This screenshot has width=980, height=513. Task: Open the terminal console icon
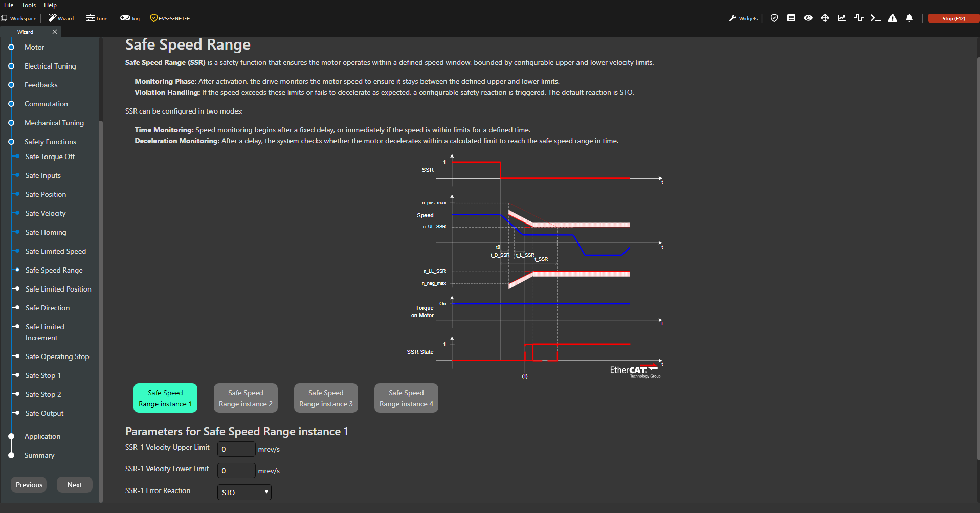(x=875, y=18)
